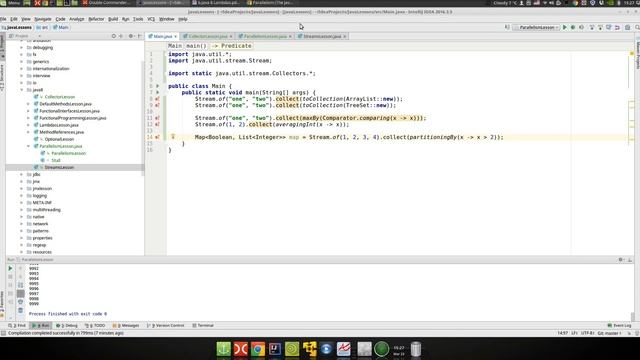Open the Analyze menu

[x=76, y=19]
